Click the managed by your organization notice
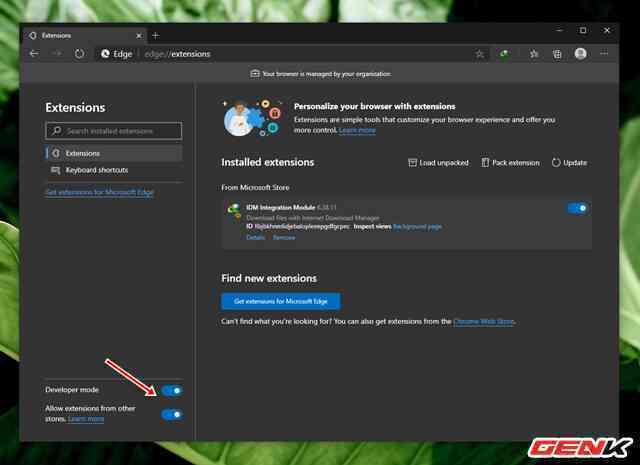 [327, 74]
